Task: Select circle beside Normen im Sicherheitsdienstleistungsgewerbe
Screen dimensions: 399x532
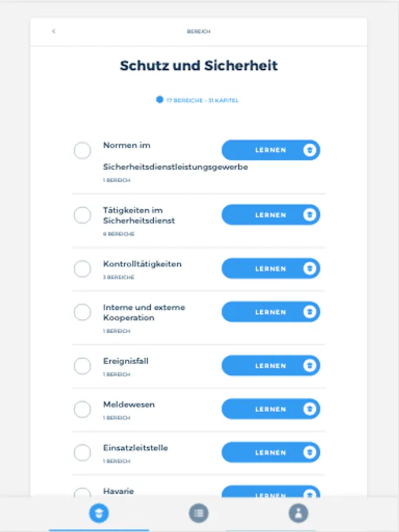Action: coord(82,151)
